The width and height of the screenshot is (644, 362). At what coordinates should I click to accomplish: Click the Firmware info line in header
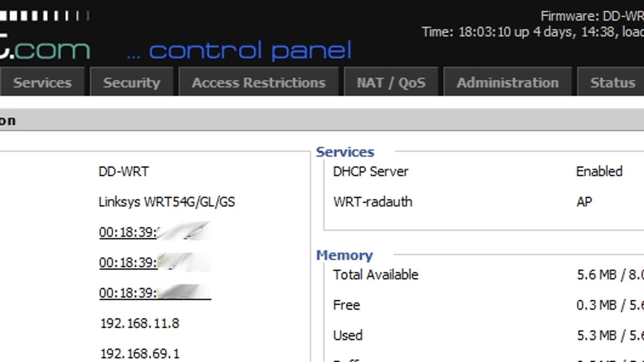click(x=592, y=16)
